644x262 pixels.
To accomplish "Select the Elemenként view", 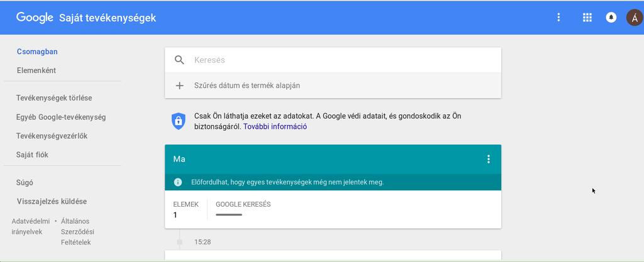I will [36, 70].
